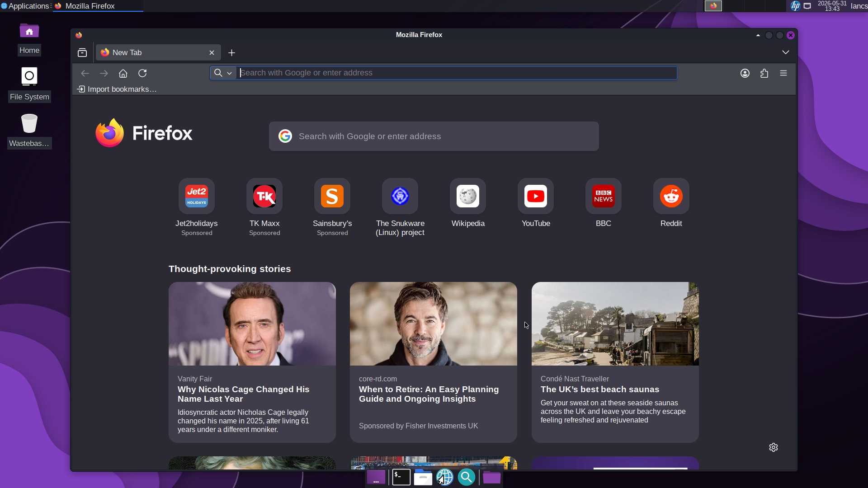Open the application finder magnifier dock icon
This screenshot has height=488, width=868.
[x=467, y=477]
